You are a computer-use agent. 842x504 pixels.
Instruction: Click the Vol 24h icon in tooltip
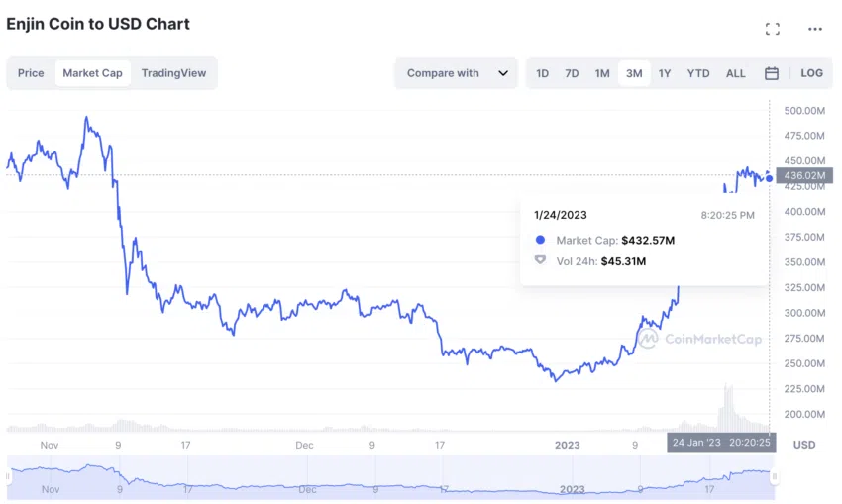(x=540, y=261)
